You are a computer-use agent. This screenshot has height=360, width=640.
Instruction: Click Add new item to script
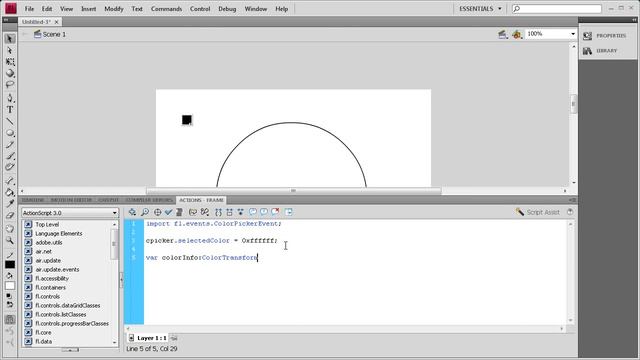coord(132,212)
